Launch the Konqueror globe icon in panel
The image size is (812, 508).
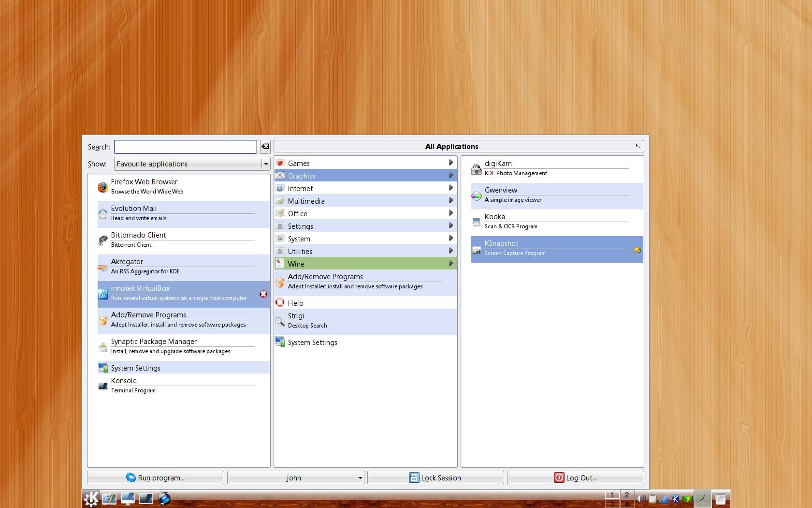point(164,498)
